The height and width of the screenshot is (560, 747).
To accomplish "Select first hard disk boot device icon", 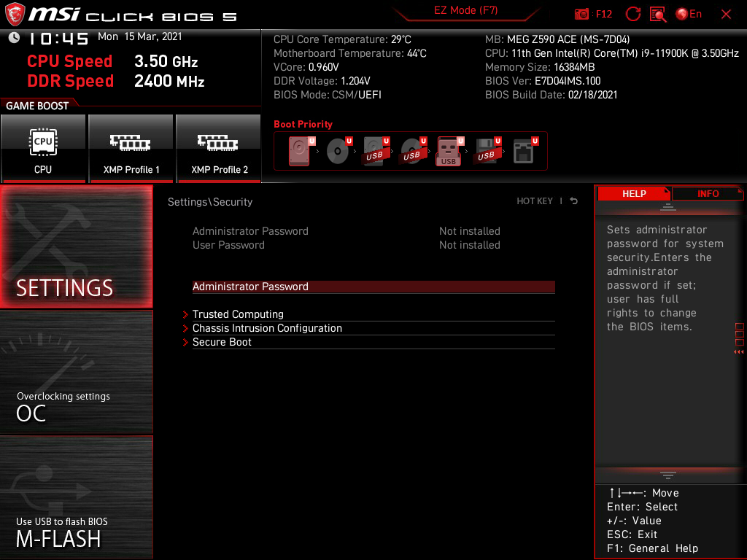I will pos(300,151).
